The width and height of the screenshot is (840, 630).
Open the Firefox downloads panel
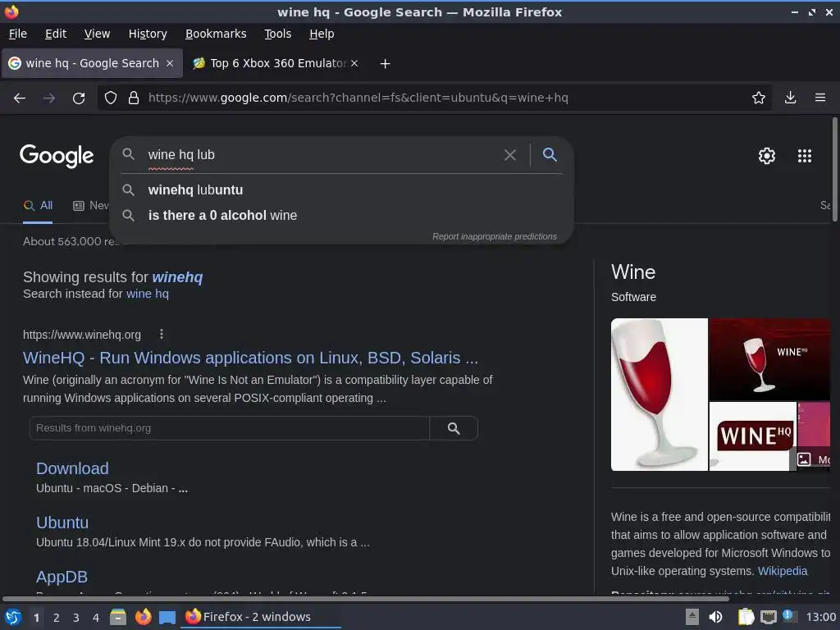[790, 98]
